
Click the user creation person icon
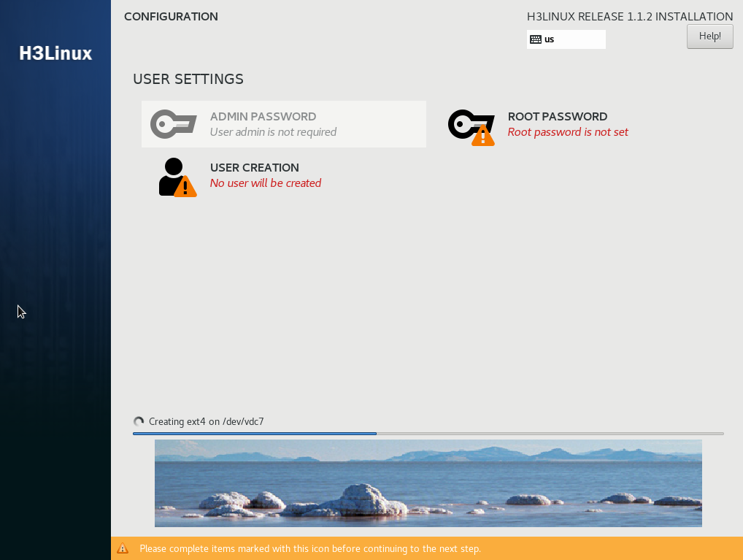[x=177, y=177]
